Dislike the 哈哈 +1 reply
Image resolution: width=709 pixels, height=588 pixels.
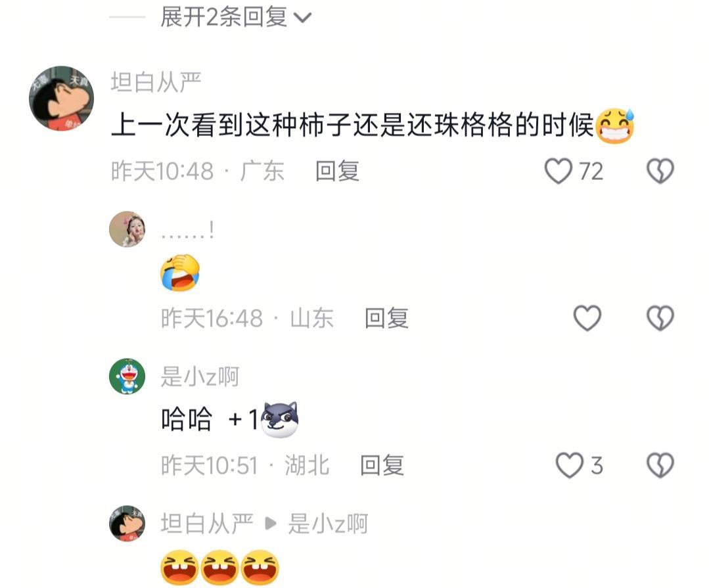[660, 465]
